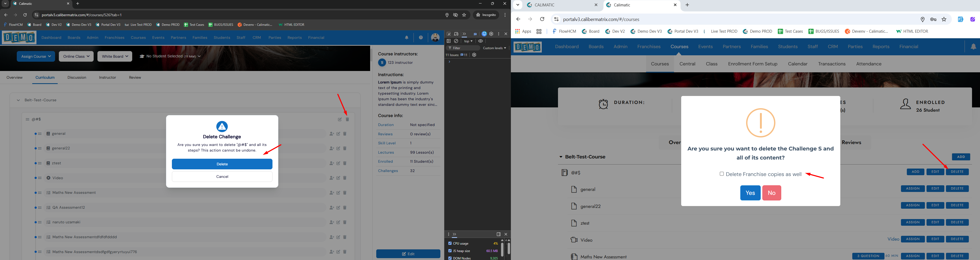Click DevTools drawer dock-side icon
Viewport: 980px width, 260px height.
pos(498,234)
